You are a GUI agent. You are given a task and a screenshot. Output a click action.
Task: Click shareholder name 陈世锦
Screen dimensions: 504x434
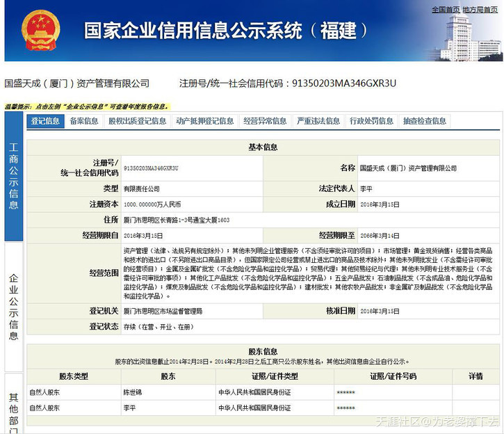[x=132, y=392]
